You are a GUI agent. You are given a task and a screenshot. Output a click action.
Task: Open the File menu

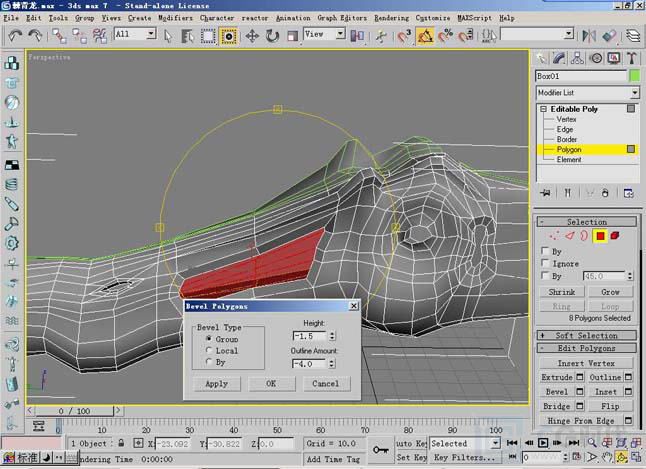coord(11,18)
